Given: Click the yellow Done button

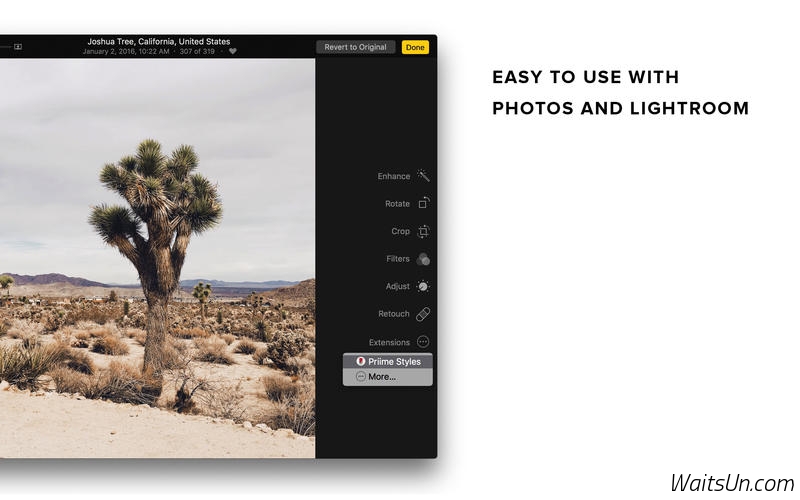Looking at the screenshot, I should point(415,47).
